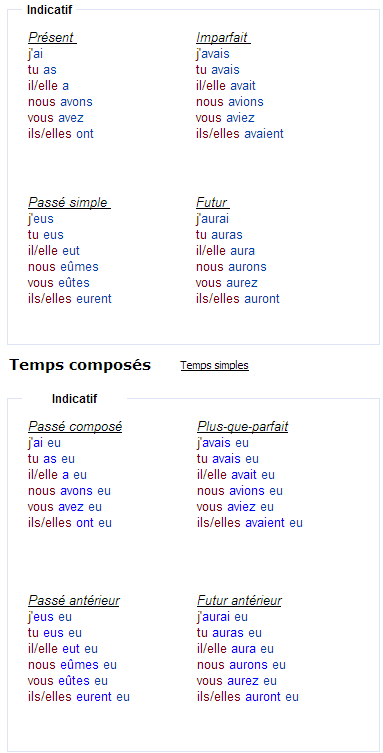The width and height of the screenshot is (383, 753).
Task: Click 'ils/elles auront eu' in Futur antérieur
Action: [248, 696]
